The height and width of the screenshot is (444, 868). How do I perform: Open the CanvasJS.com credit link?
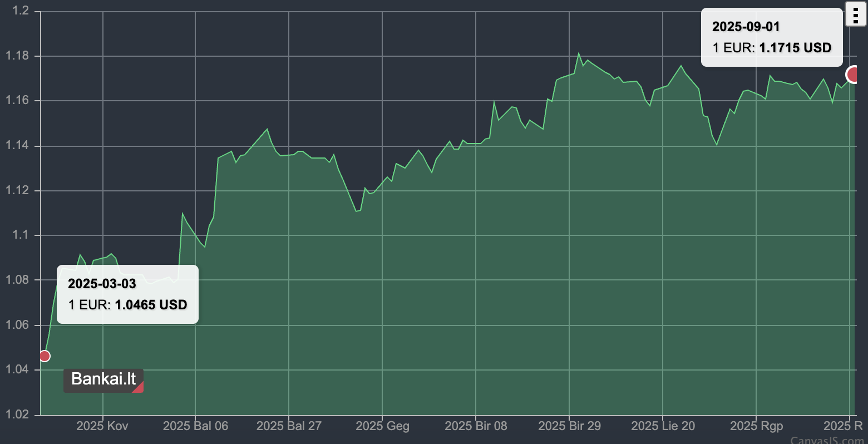tap(828, 440)
